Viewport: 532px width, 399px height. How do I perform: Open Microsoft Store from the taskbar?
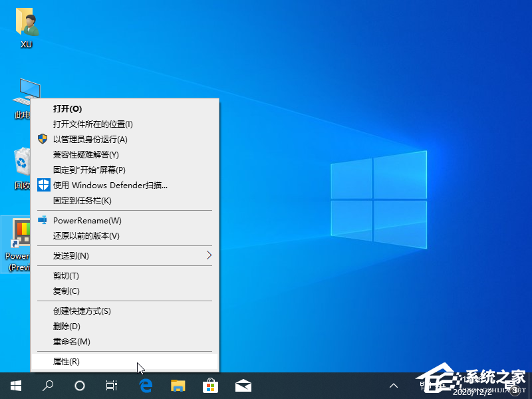click(x=210, y=385)
